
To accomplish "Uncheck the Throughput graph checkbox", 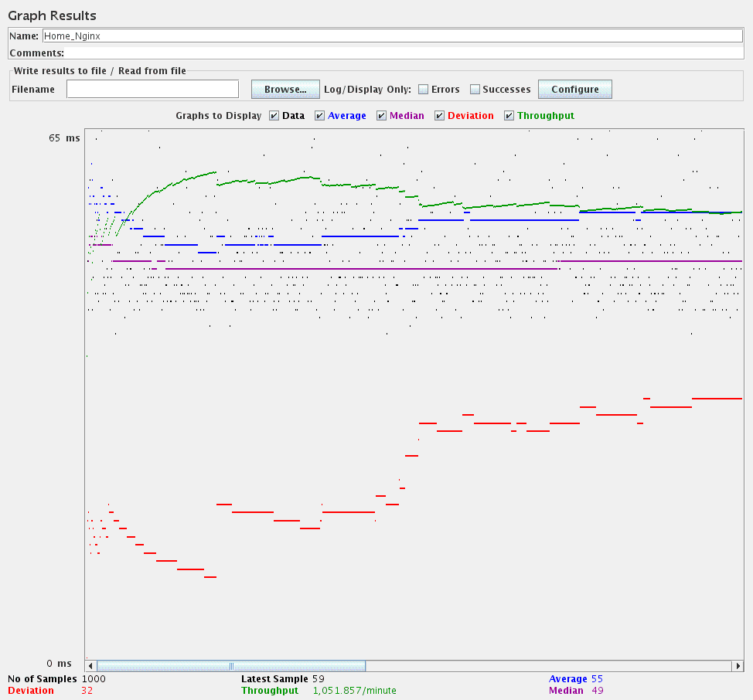I will point(509,116).
